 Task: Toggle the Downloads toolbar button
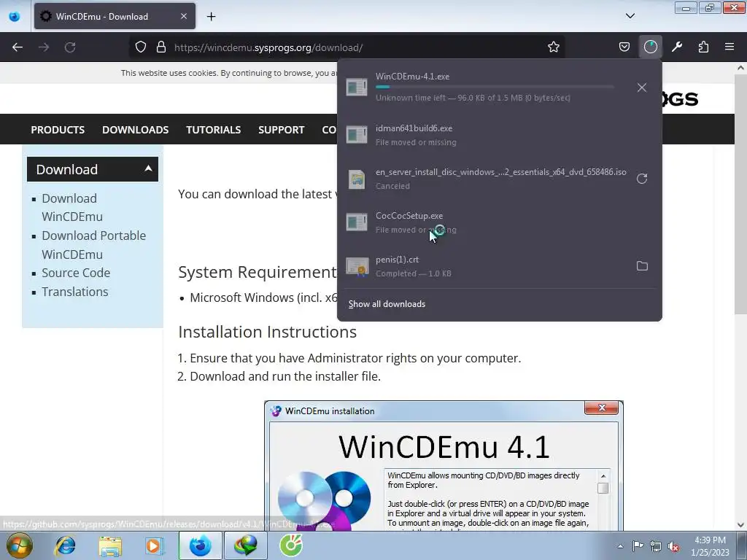pyautogui.click(x=650, y=47)
